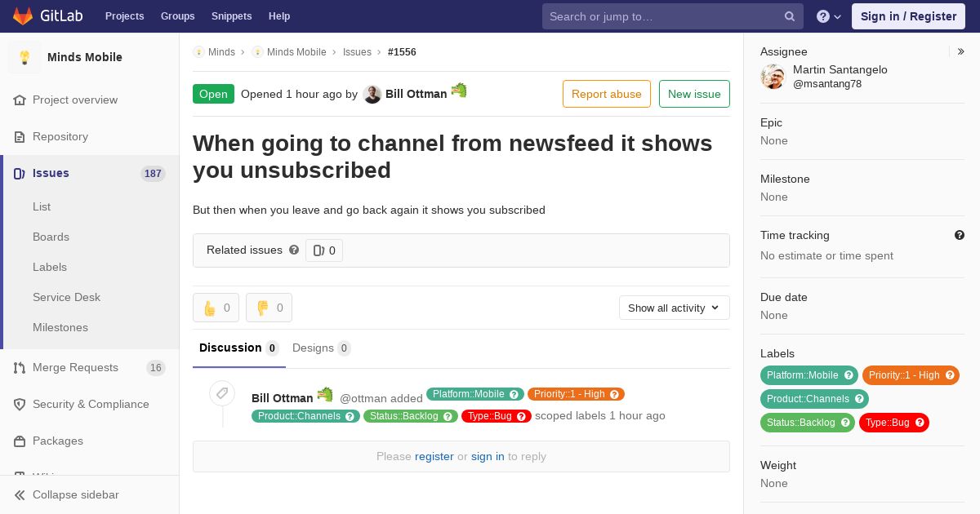Click the Issues sidebar icon
The image size is (980, 514).
[20, 173]
